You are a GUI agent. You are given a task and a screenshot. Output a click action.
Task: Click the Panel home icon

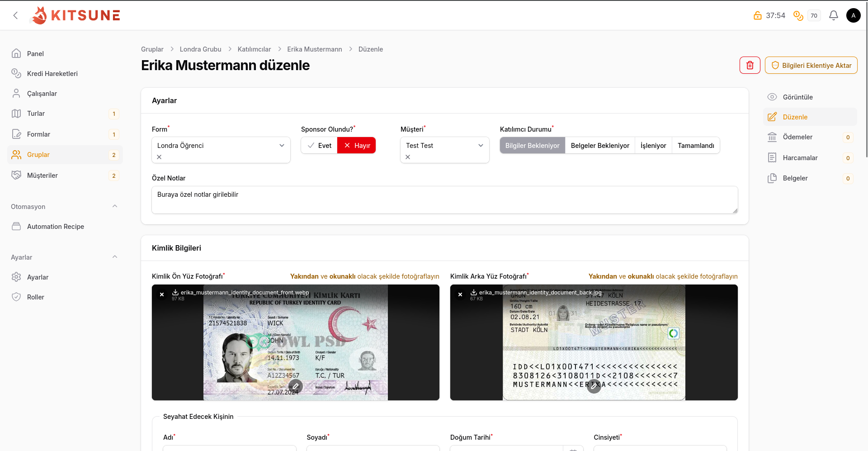(16, 53)
